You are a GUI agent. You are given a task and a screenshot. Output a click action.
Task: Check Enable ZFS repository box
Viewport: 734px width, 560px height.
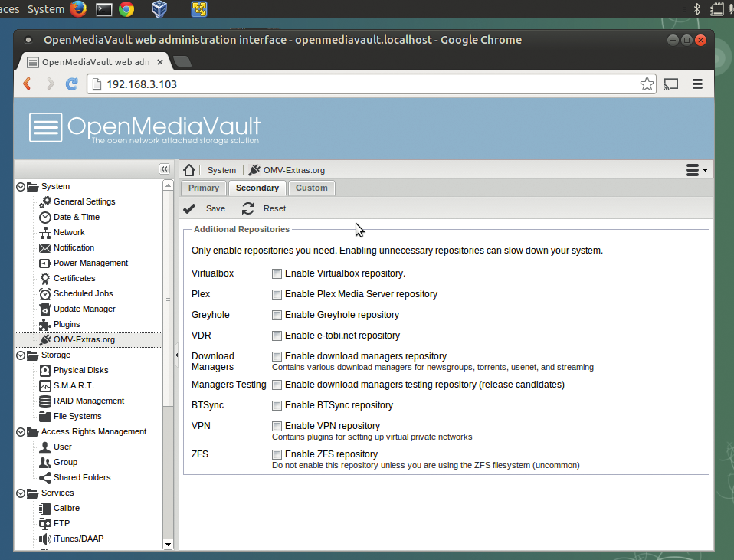(x=277, y=454)
